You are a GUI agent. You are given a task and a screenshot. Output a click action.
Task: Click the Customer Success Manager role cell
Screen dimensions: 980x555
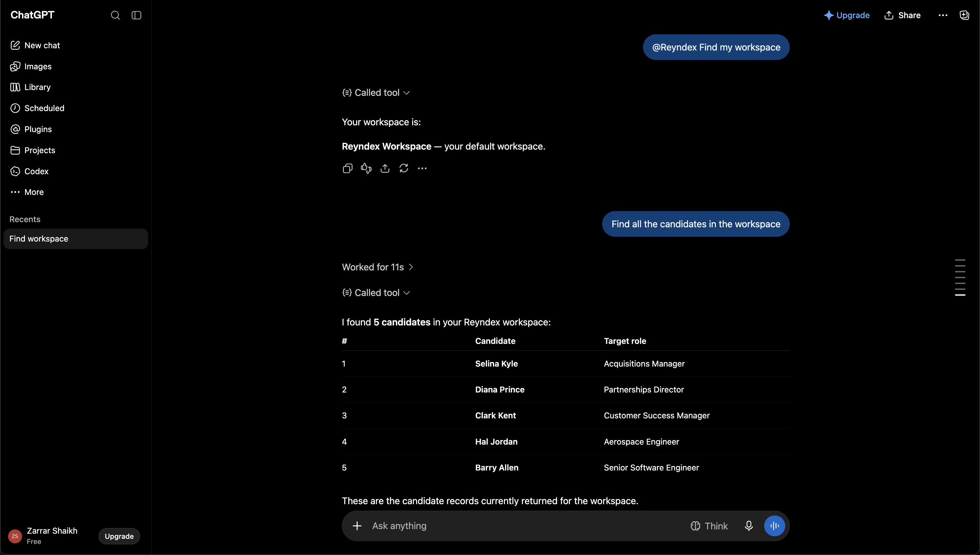coord(657,415)
